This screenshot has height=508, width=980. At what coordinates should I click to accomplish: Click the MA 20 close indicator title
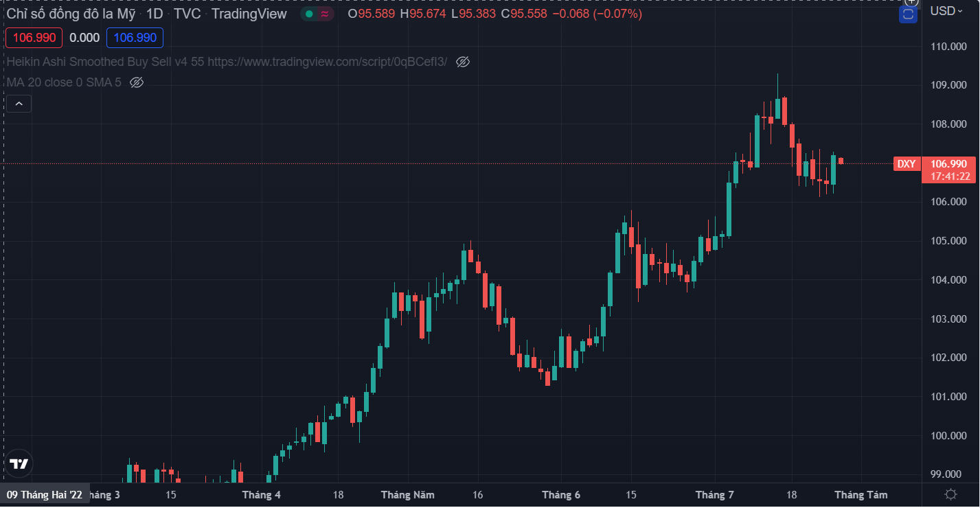64,82
